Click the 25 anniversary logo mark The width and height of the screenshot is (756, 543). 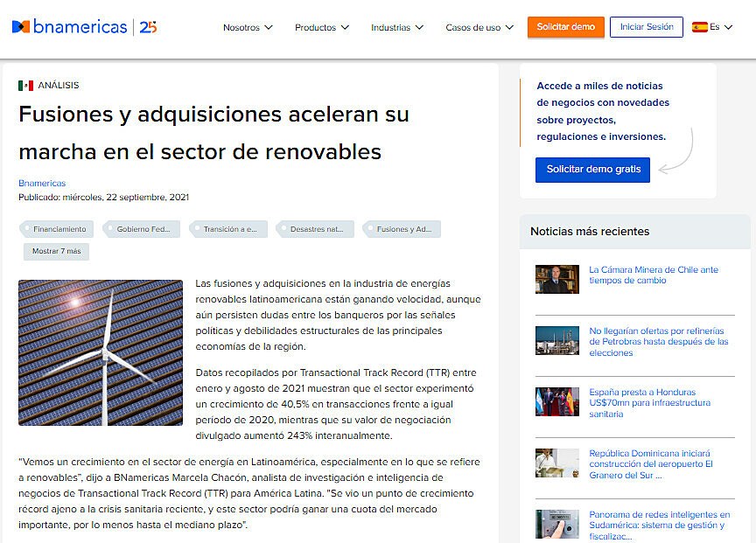pyautogui.click(x=148, y=27)
